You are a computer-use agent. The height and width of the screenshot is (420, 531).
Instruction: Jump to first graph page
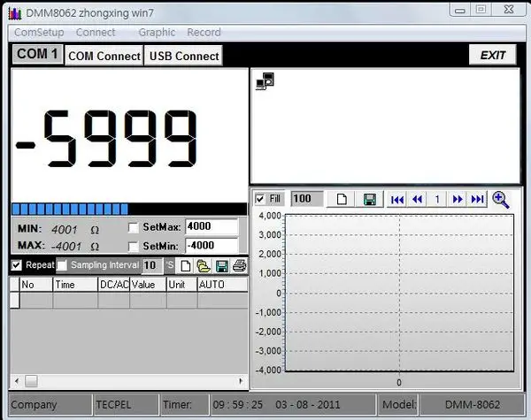[396, 199]
